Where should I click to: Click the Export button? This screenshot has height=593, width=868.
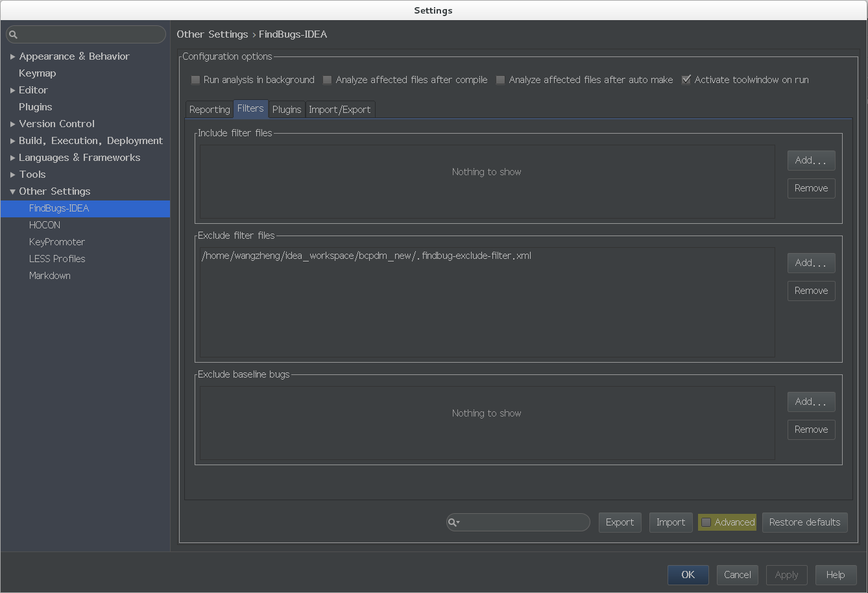coord(620,522)
